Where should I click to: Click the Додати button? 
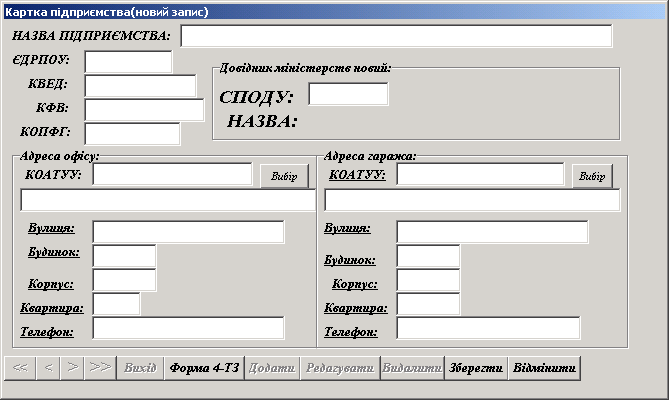point(272,368)
